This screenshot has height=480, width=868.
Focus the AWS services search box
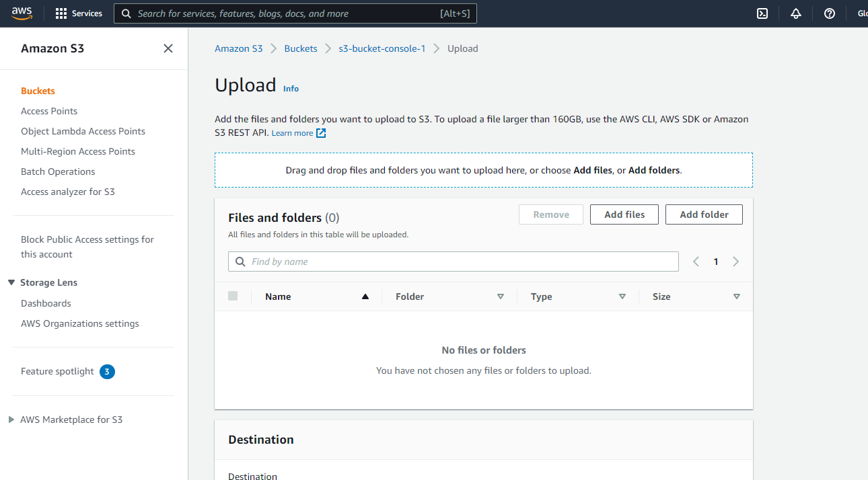pyautogui.click(x=295, y=13)
